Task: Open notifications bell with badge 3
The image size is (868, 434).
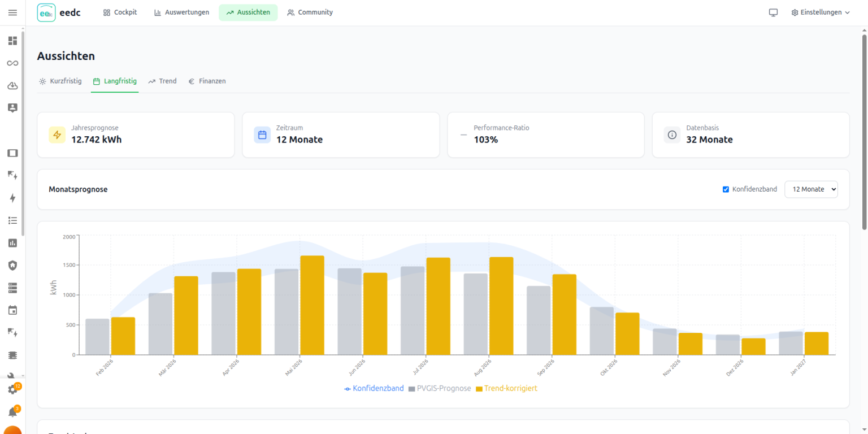Action: [12, 412]
